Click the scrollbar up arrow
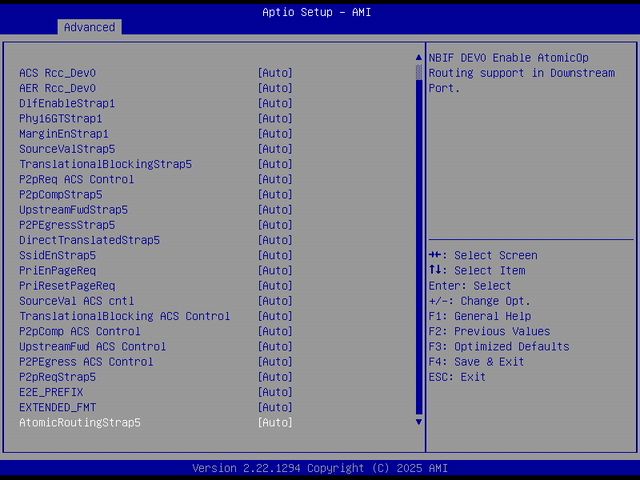 coord(419,58)
